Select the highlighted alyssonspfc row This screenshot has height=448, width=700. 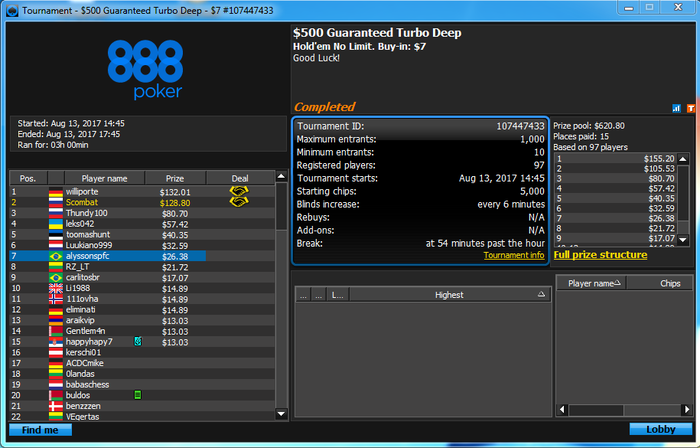tap(142, 256)
